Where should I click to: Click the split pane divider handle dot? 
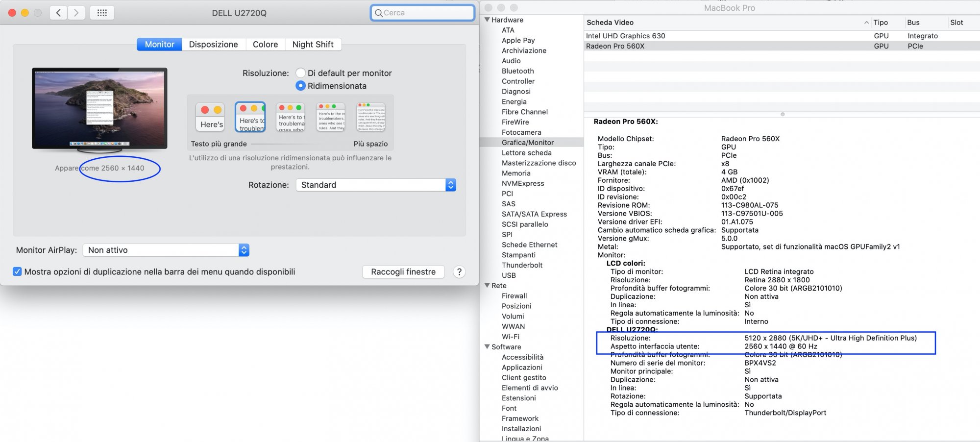coord(783,114)
